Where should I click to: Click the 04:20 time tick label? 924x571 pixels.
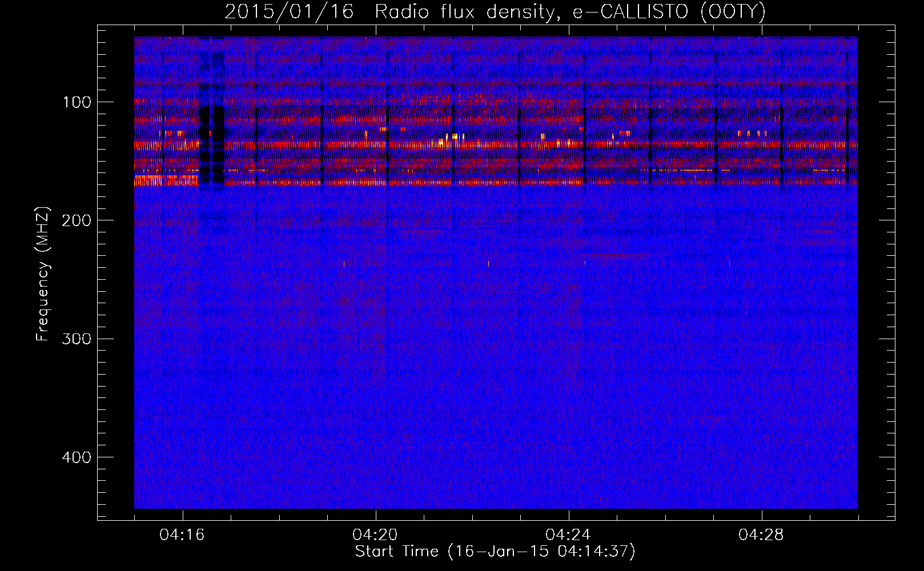coord(375,535)
